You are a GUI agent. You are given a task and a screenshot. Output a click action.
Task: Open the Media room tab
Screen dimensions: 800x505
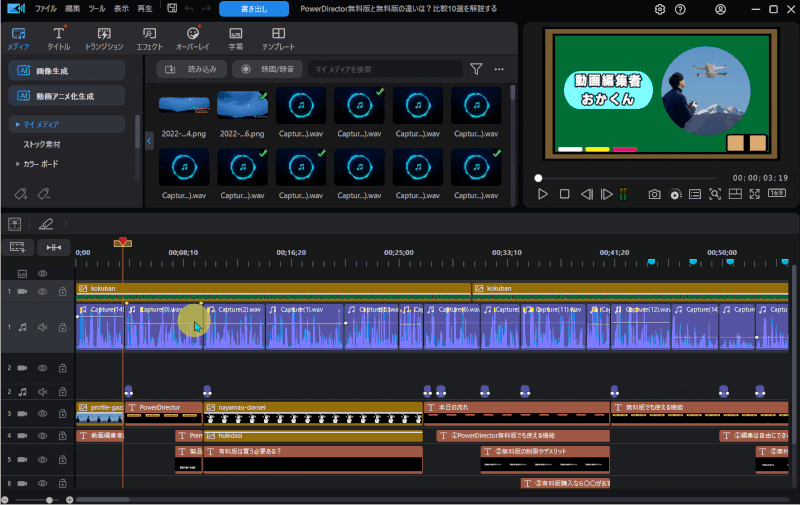click(x=18, y=39)
